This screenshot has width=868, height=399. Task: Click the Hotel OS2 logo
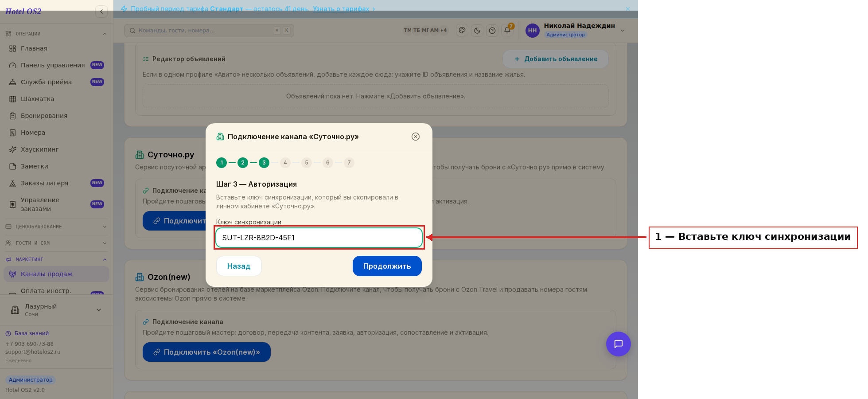coord(23,12)
